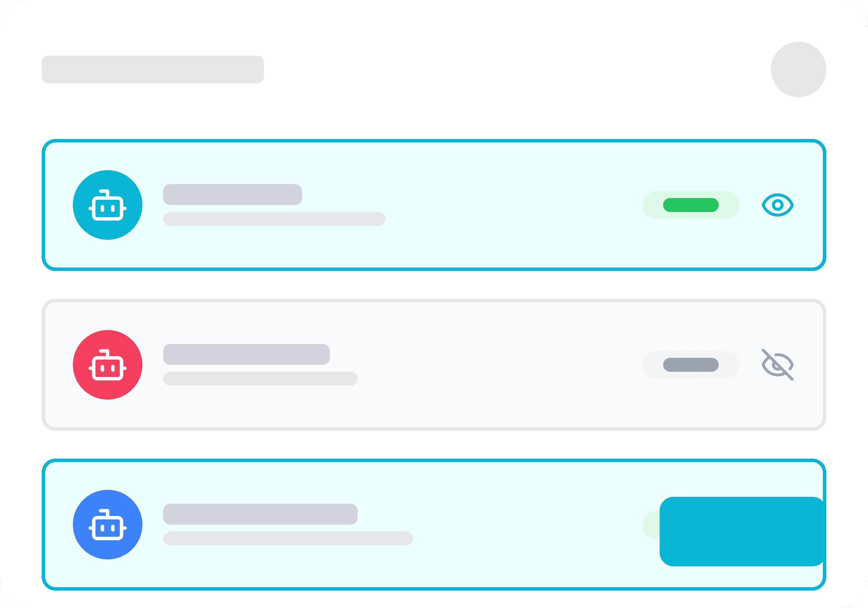868x608 pixels.
Task: Click the title bar of the red bot card
Action: [246, 354]
